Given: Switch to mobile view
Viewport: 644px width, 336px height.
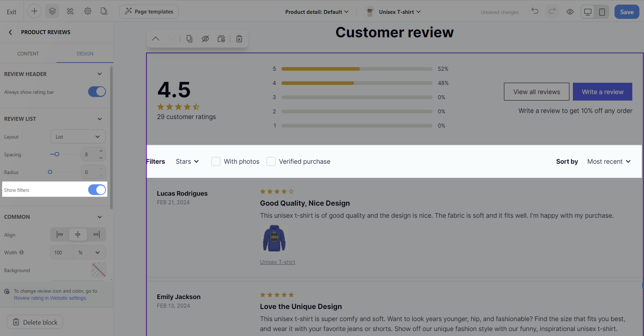Looking at the screenshot, I should click(x=602, y=12).
